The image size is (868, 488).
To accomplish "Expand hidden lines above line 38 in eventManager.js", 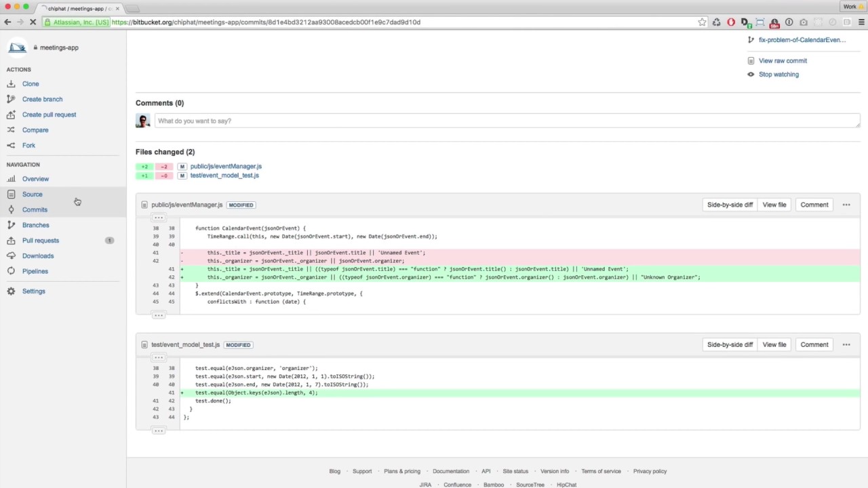I will point(158,218).
